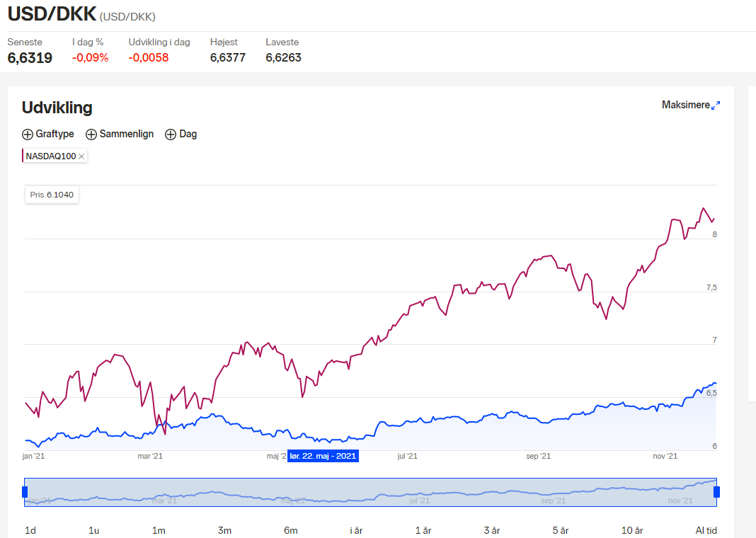Select the 1u time range
Screen dimensions: 756x538
point(94,530)
